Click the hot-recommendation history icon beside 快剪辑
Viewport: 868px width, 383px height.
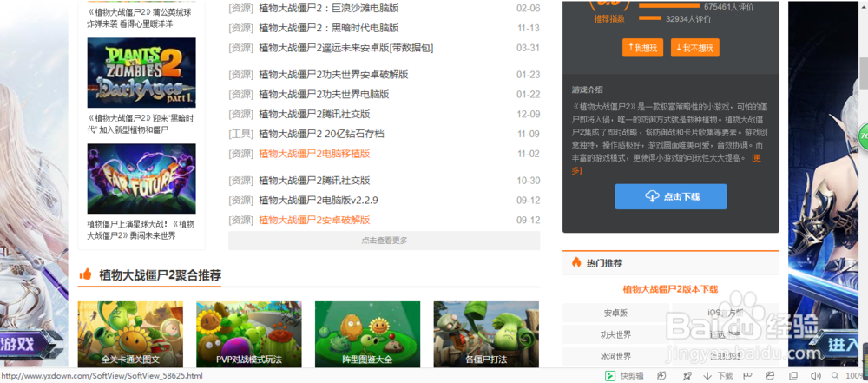pos(661,376)
